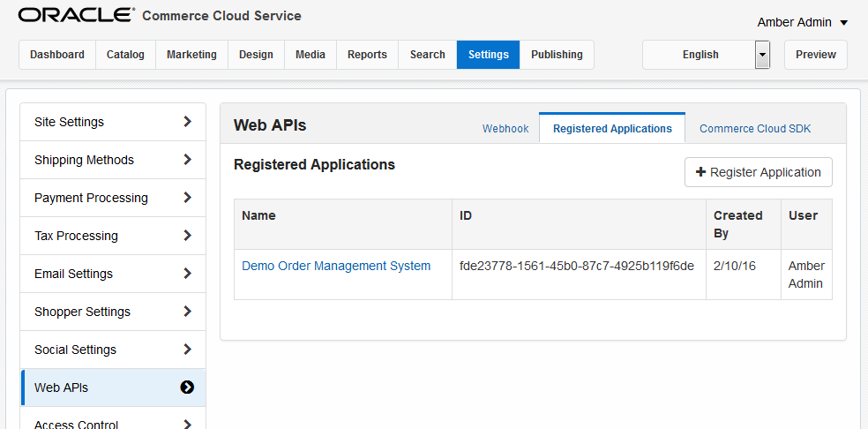
Task: Click the plus icon on Register Application
Action: click(700, 172)
